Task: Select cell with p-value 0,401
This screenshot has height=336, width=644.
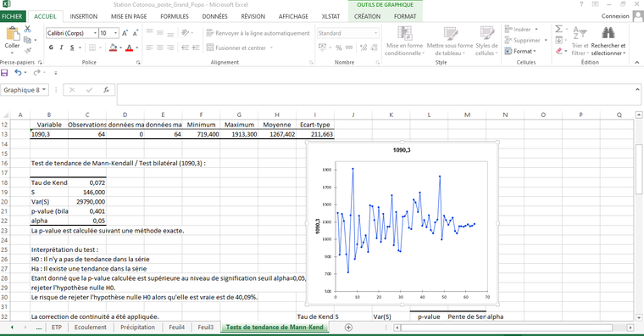Action: click(87, 211)
